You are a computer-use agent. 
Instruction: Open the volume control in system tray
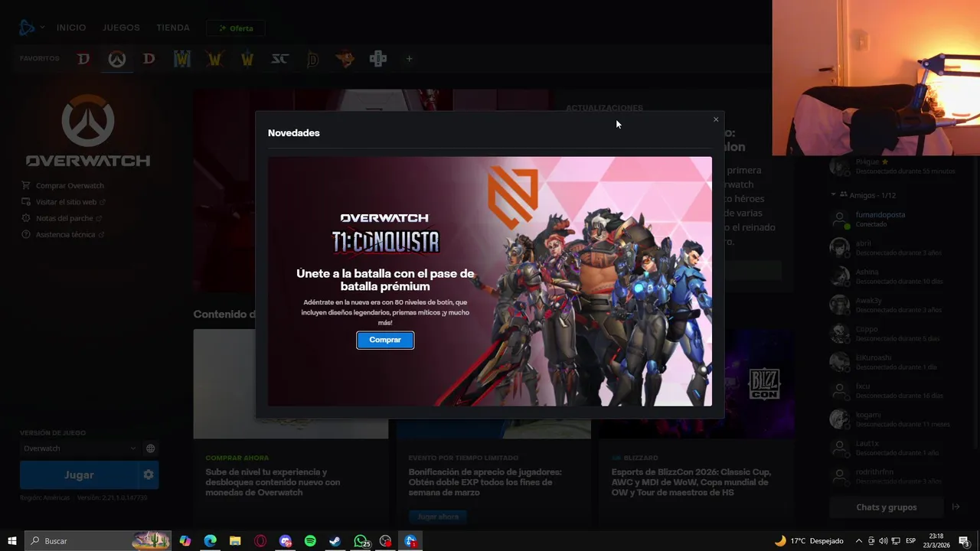pyautogui.click(x=884, y=541)
